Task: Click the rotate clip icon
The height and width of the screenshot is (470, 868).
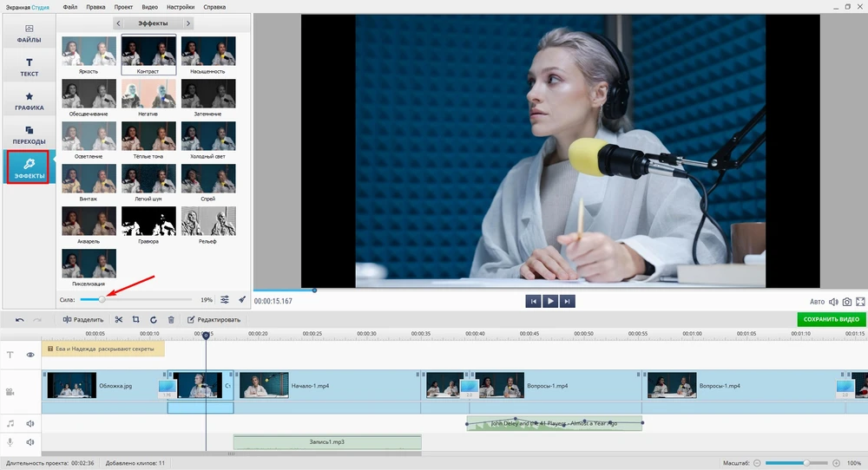Action: (154, 320)
